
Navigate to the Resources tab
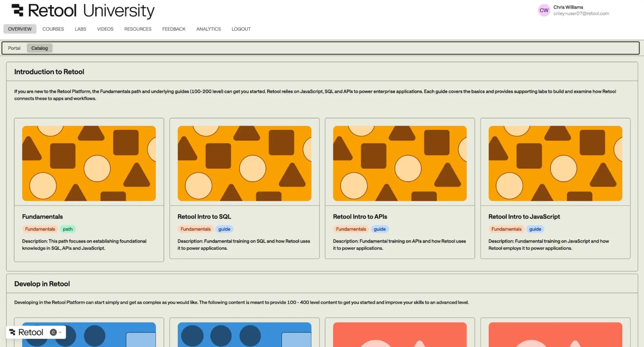138,29
